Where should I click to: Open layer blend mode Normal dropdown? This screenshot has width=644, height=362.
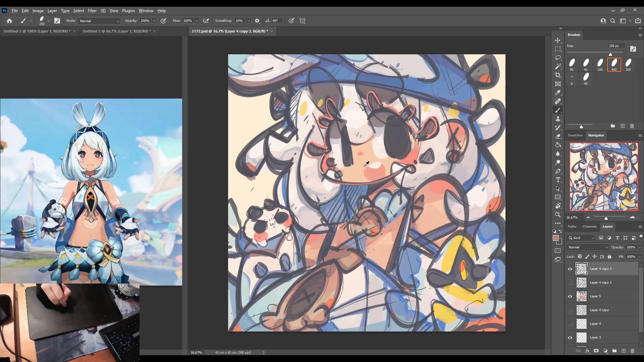coord(588,247)
